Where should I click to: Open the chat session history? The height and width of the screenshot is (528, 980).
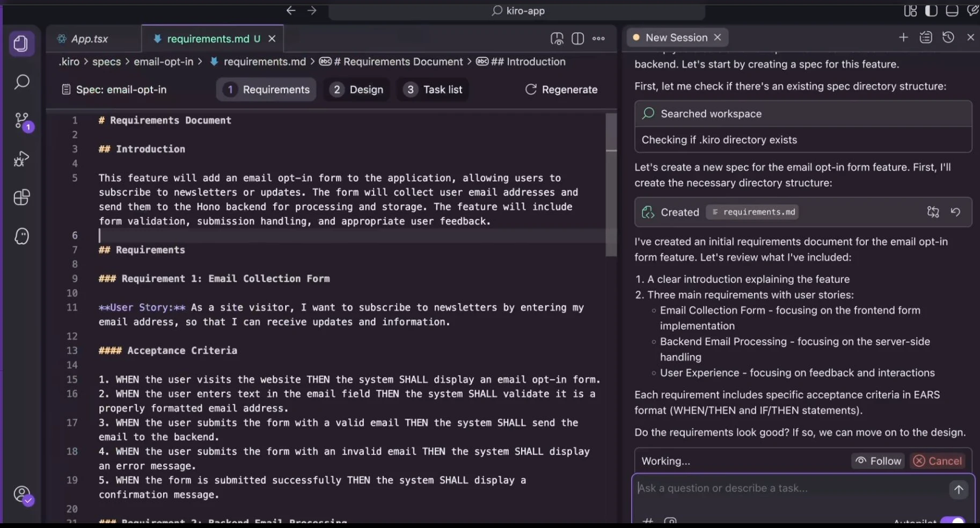pos(948,37)
